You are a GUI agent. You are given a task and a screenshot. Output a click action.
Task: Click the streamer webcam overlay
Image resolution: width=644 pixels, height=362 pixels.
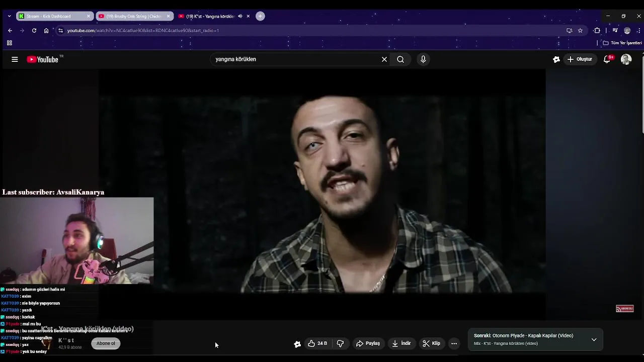coord(76,241)
